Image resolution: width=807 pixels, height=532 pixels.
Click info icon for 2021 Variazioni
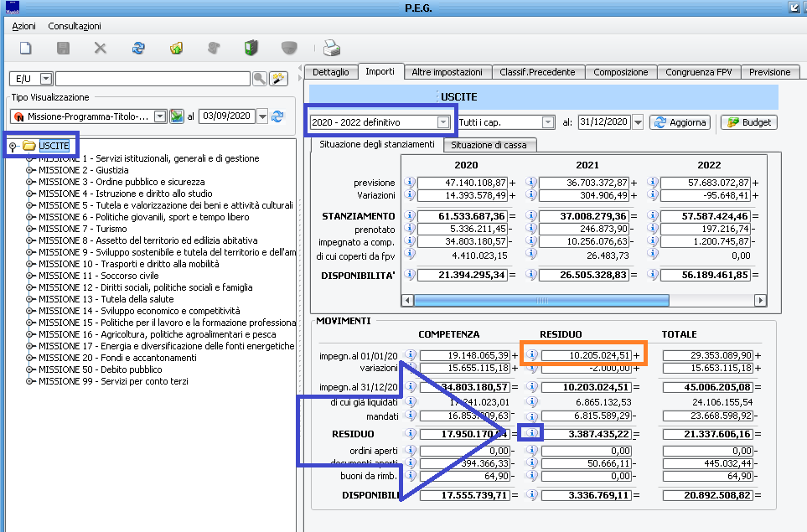(531, 195)
